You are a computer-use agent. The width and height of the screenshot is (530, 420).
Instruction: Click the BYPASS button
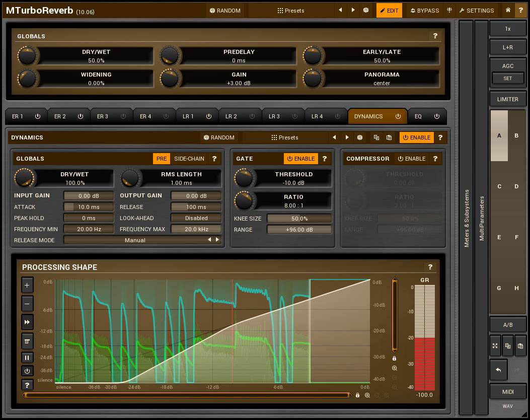coord(424,10)
